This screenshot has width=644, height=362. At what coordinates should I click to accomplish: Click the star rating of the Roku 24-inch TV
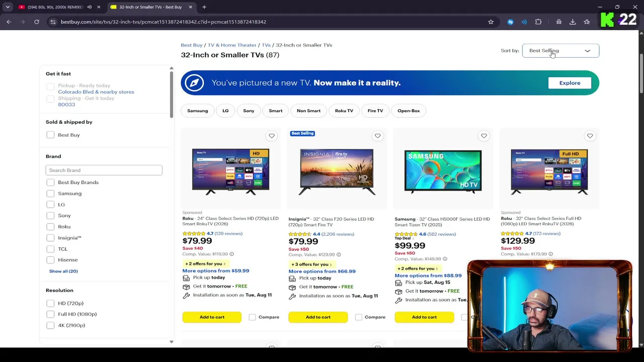[x=194, y=234]
